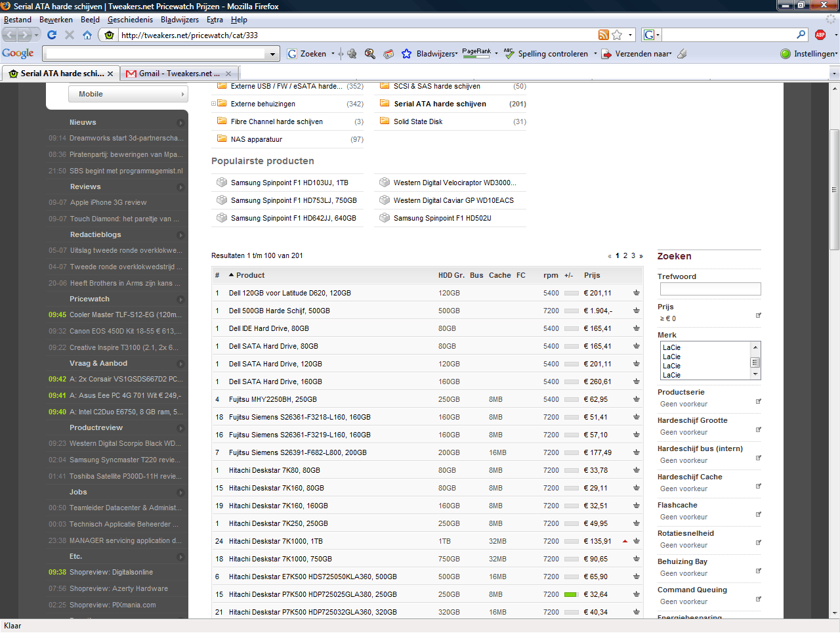Viewport: 840px width, 633px height.
Task: Switch to the Gmail - Tweakers.net tab
Action: [178, 74]
